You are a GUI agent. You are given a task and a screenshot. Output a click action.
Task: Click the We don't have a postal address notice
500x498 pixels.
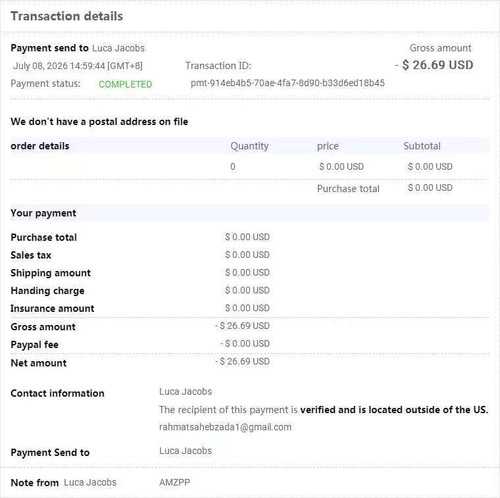coord(99,122)
